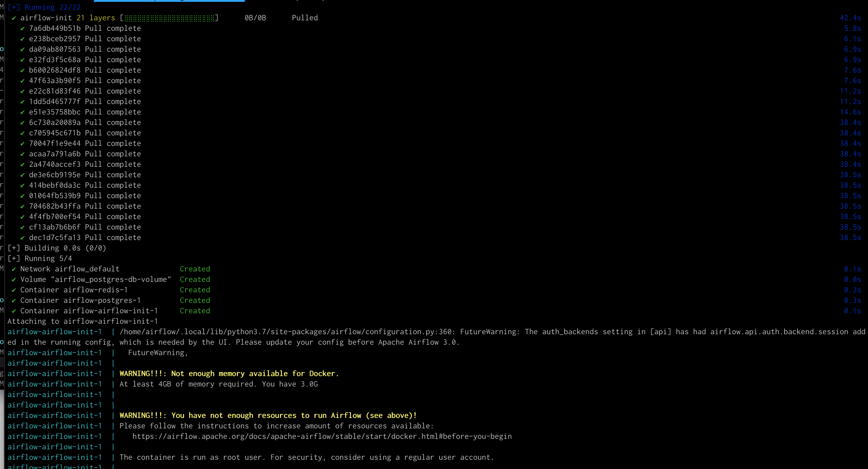The height and width of the screenshot is (469, 868).
Task: Click checkmark beside Volume airflow_postgres-db-volume
Action: coord(14,280)
